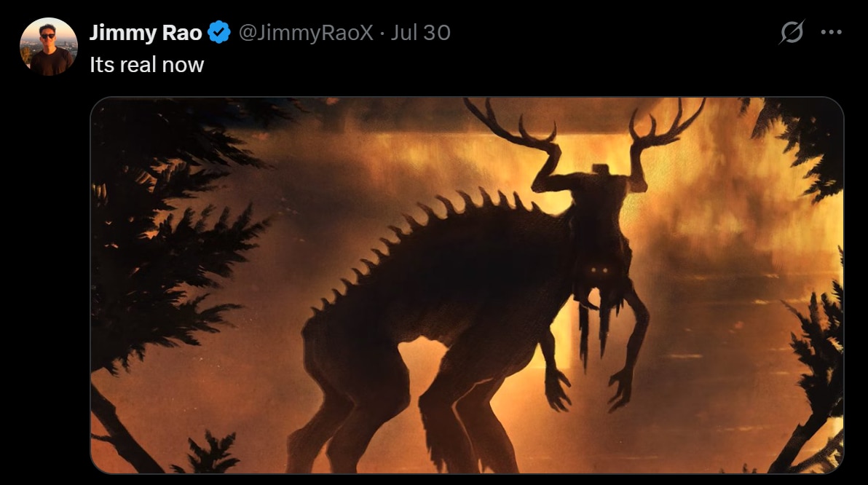Click the Jul 30 timestamp
This screenshot has height=485, width=868.
coord(421,33)
